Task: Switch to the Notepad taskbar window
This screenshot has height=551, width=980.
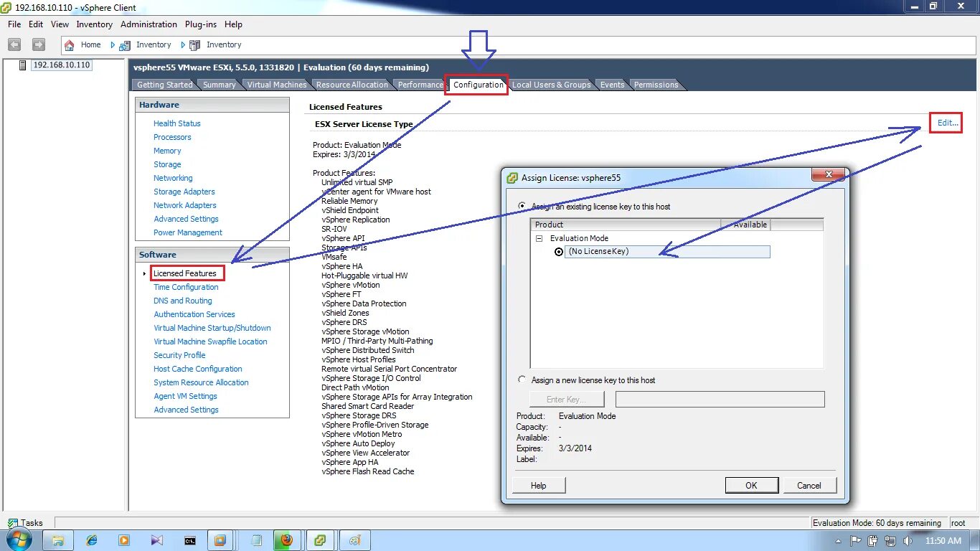Action: point(257,540)
